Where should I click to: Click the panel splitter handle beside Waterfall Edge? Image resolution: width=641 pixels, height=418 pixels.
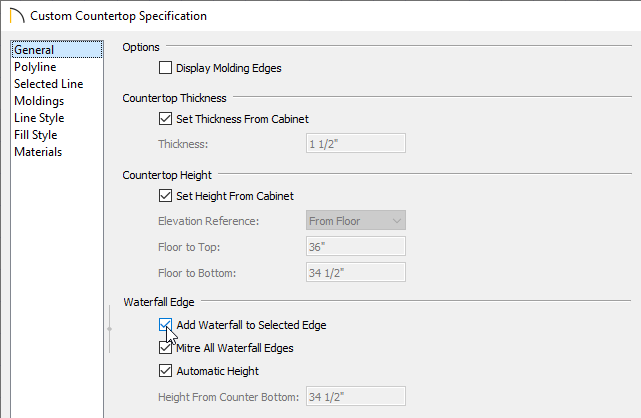pos(109,329)
